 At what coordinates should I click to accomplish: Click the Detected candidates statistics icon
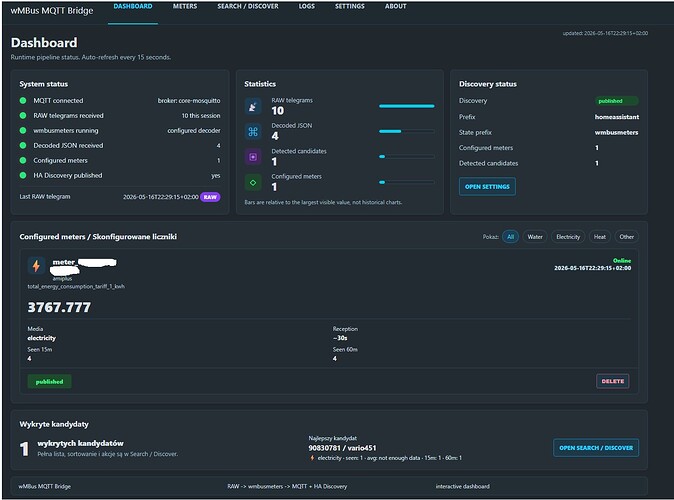point(253,157)
